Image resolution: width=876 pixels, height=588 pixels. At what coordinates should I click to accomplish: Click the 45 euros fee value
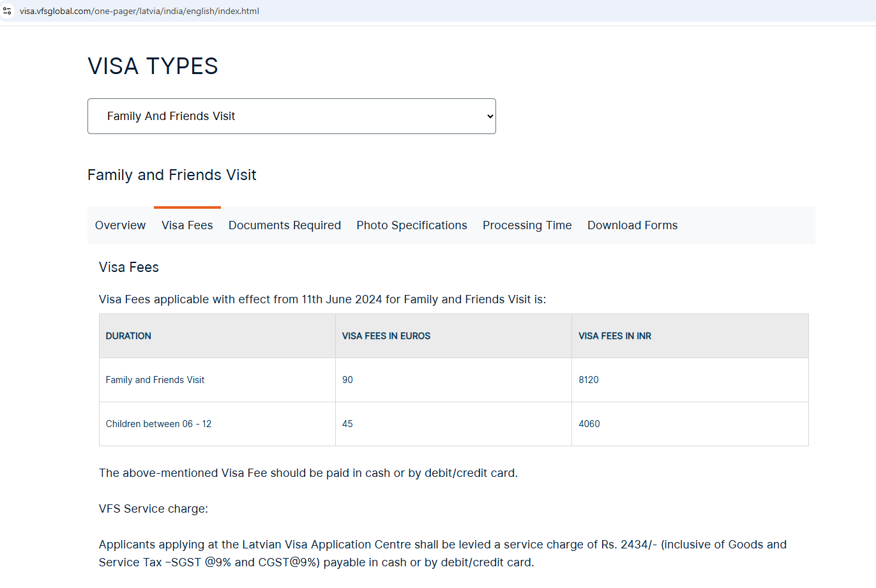tap(347, 424)
